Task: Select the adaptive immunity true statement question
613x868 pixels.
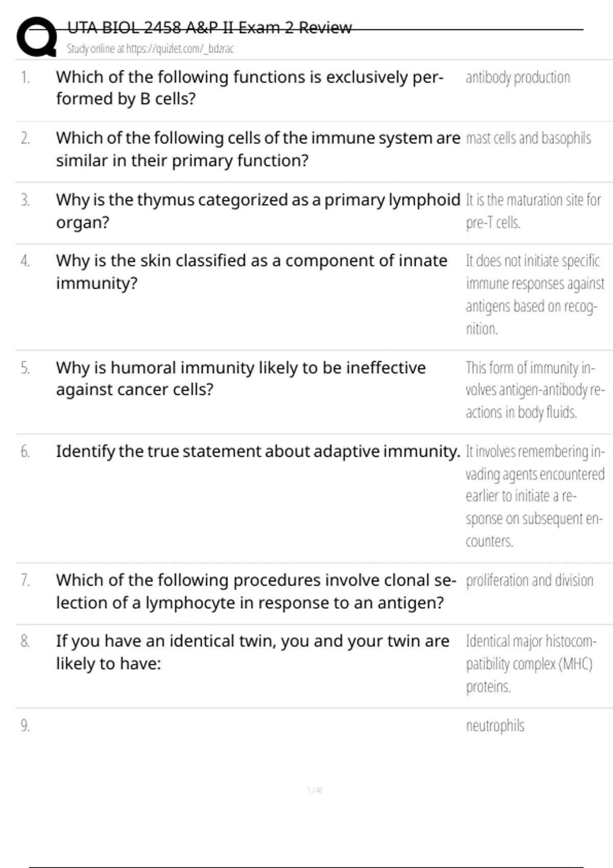Action: tap(258, 451)
